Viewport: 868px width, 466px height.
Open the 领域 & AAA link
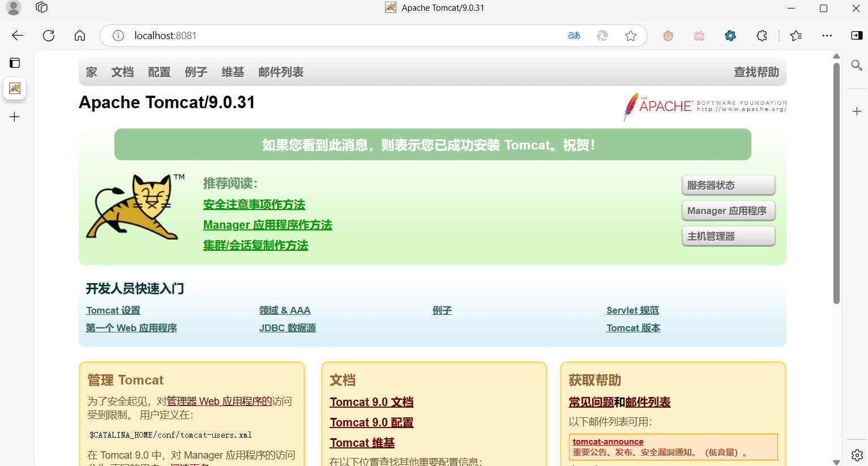[285, 310]
